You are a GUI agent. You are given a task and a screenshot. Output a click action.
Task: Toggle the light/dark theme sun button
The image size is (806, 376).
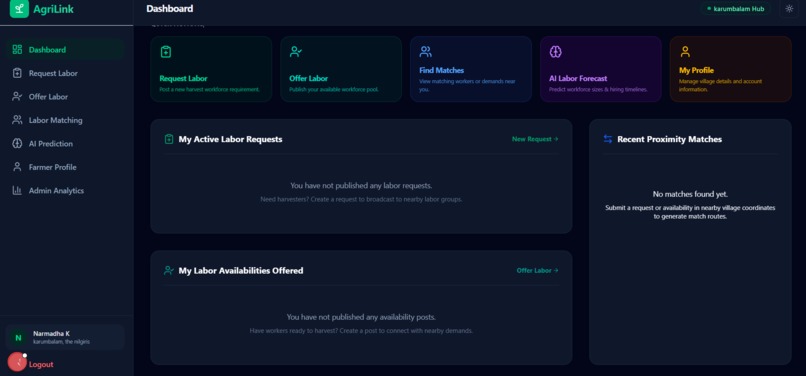click(x=790, y=9)
